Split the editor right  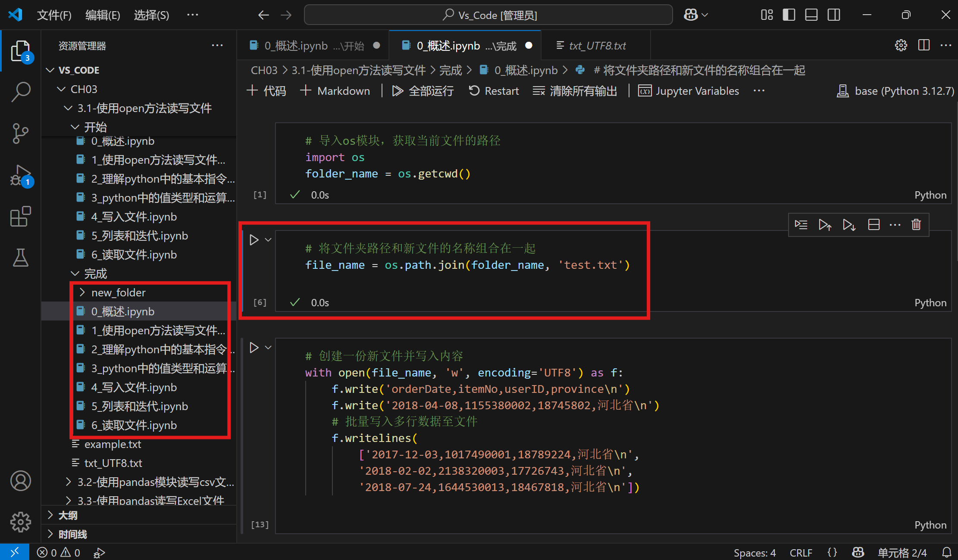pyautogui.click(x=924, y=45)
